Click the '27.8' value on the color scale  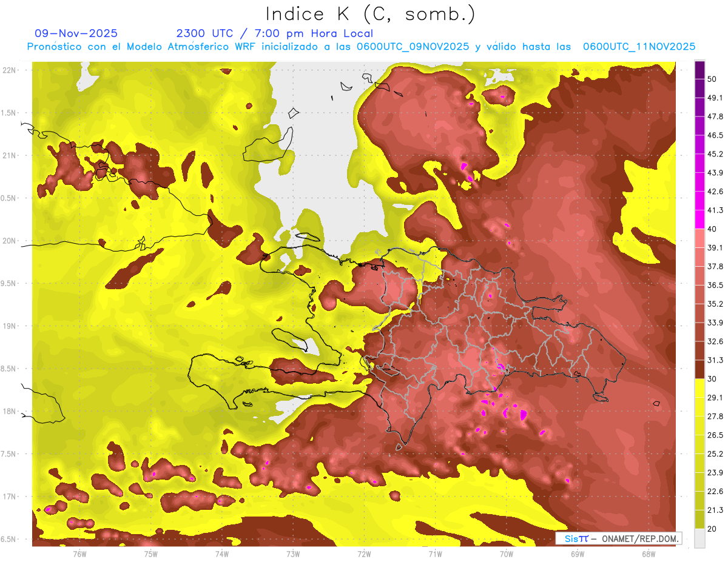[x=715, y=416]
